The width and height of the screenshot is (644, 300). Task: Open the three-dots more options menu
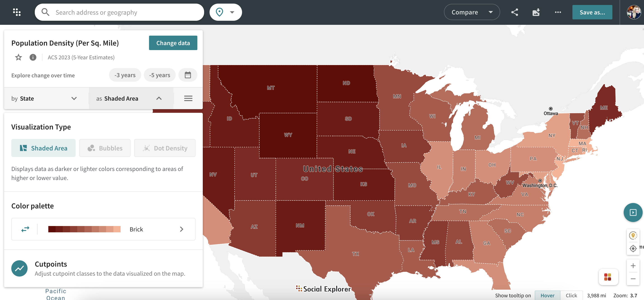[x=558, y=12]
